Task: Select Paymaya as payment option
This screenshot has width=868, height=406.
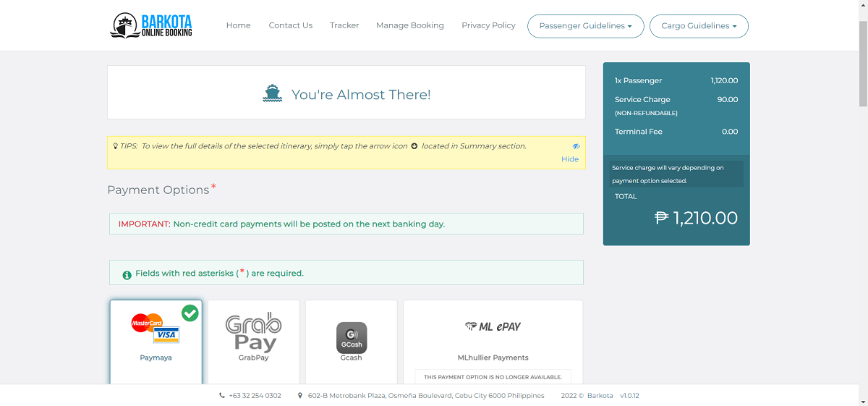Action: tap(156, 342)
